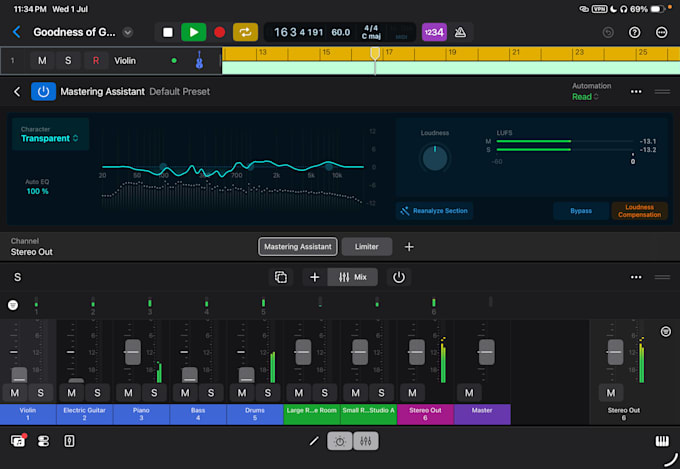Tap the mixer filter circle icon at left
Viewport: 680px width, 469px height.
pyautogui.click(x=13, y=305)
